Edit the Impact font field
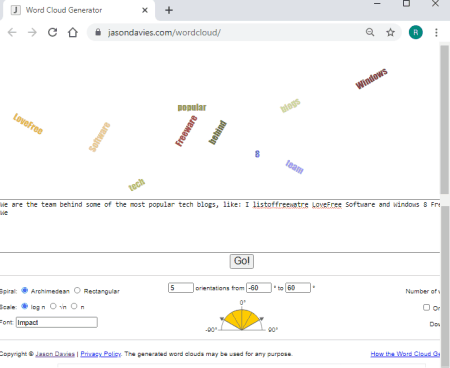Image resolution: width=450 pixels, height=368 pixels. point(57,322)
